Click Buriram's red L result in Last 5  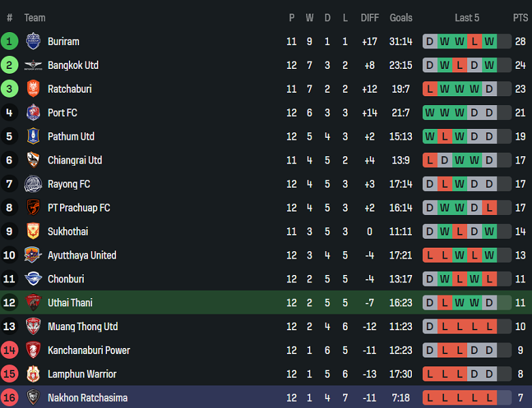(475, 42)
